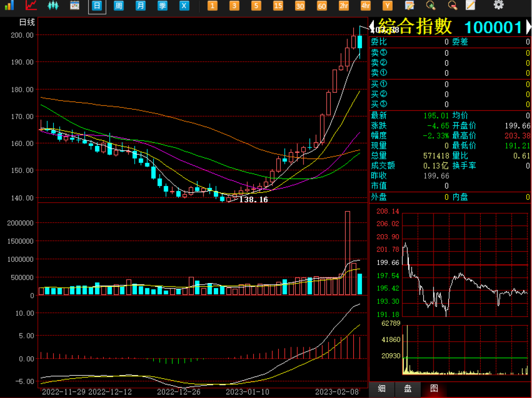This screenshot has width=532, height=398.
Task: Switch to the 盘 tab
Action: (408, 388)
